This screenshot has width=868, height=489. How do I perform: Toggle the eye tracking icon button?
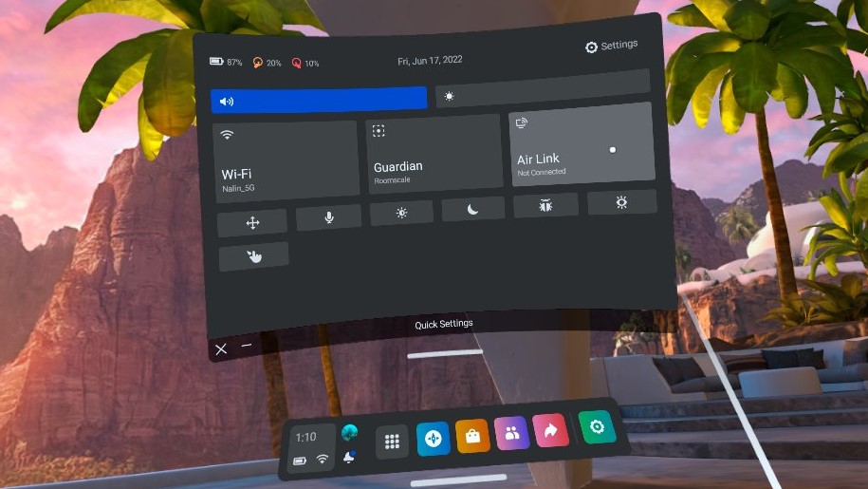(621, 202)
